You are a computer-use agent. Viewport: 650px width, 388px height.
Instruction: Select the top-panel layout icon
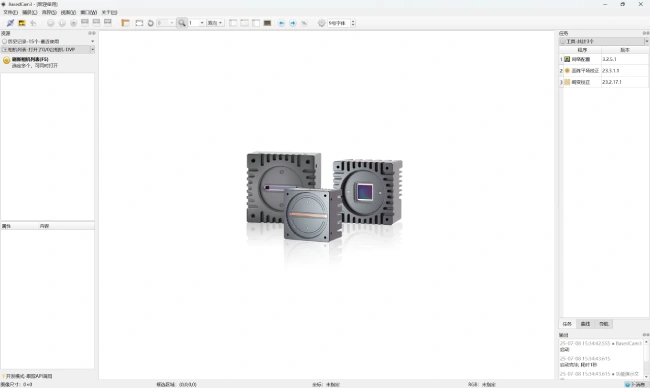click(x=245, y=23)
